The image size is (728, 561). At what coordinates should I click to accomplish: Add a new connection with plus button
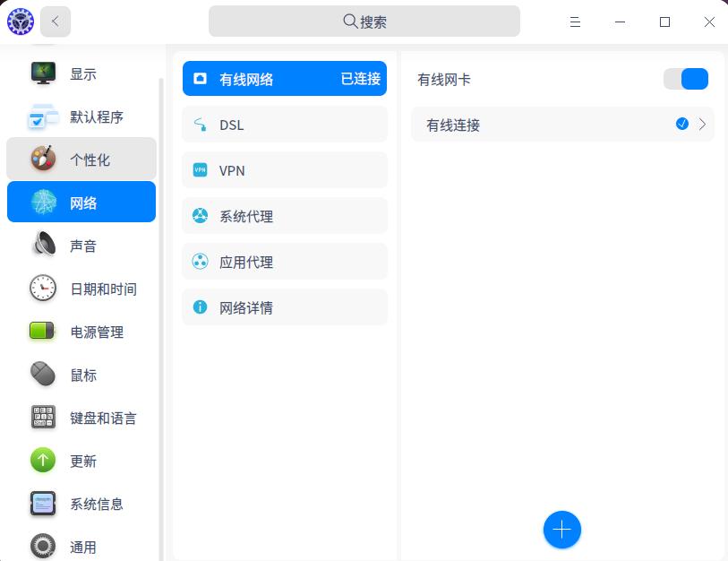point(562,530)
